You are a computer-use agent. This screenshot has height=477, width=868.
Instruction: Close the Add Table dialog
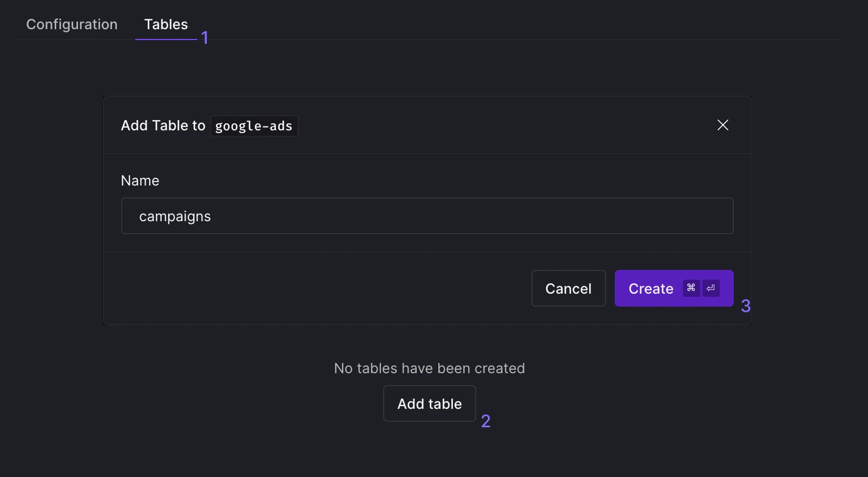(722, 125)
